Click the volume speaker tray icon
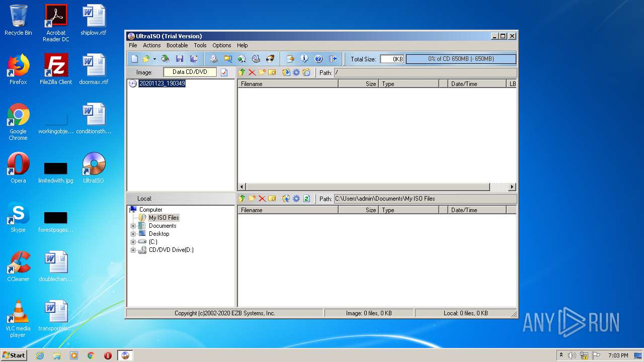Image resolution: width=644 pixels, height=362 pixels. [x=572, y=355]
